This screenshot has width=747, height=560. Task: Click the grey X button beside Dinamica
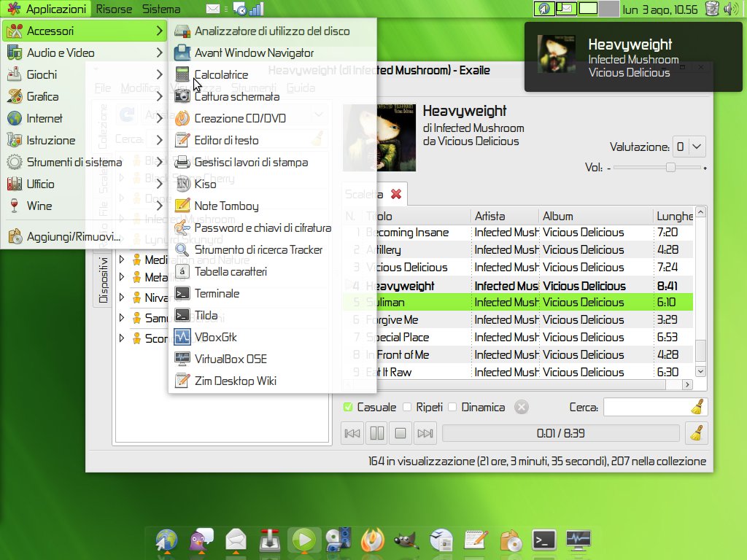point(521,407)
